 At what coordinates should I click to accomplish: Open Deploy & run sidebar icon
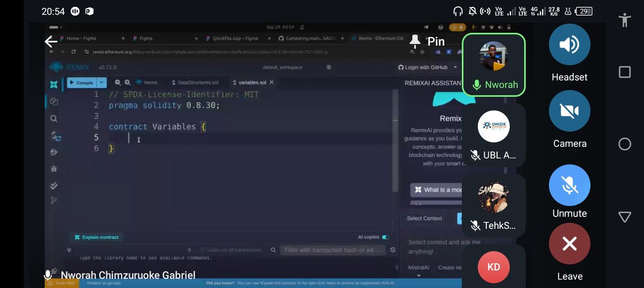pos(54,152)
